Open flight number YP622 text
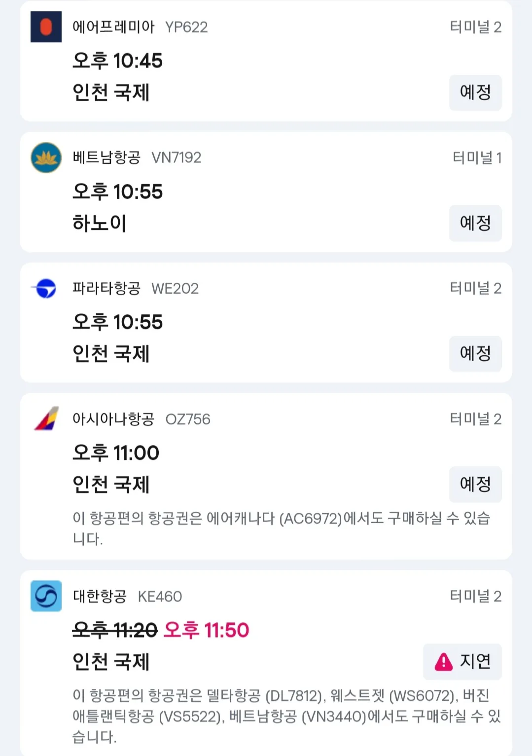This screenshot has height=756, width=532. pyautogui.click(x=186, y=27)
